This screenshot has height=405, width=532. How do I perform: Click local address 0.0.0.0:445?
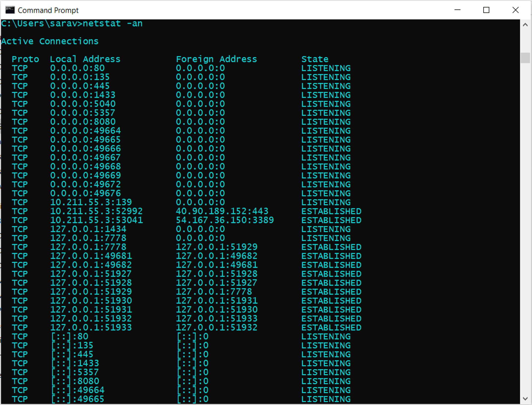click(80, 86)
